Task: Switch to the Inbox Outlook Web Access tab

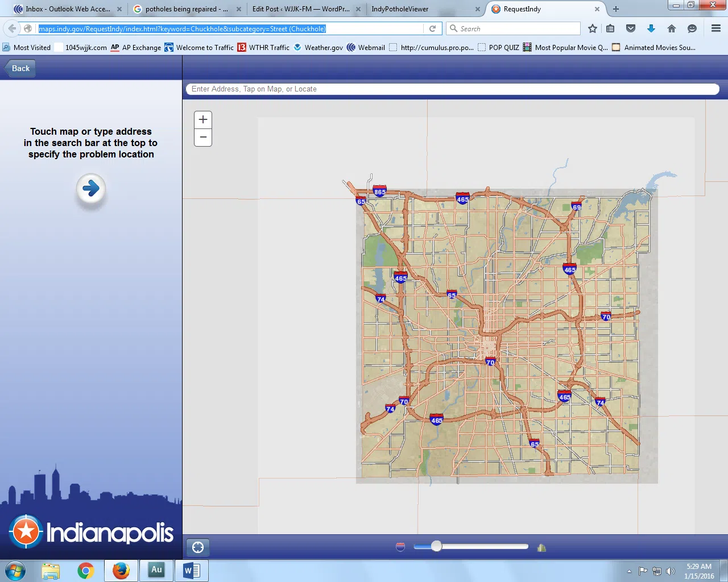Action: (x=68, y=9)
